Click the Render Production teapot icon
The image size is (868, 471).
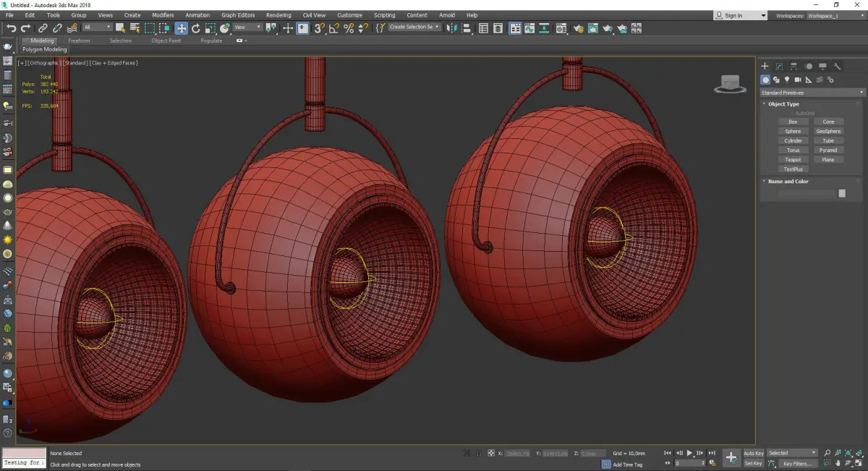608,28
